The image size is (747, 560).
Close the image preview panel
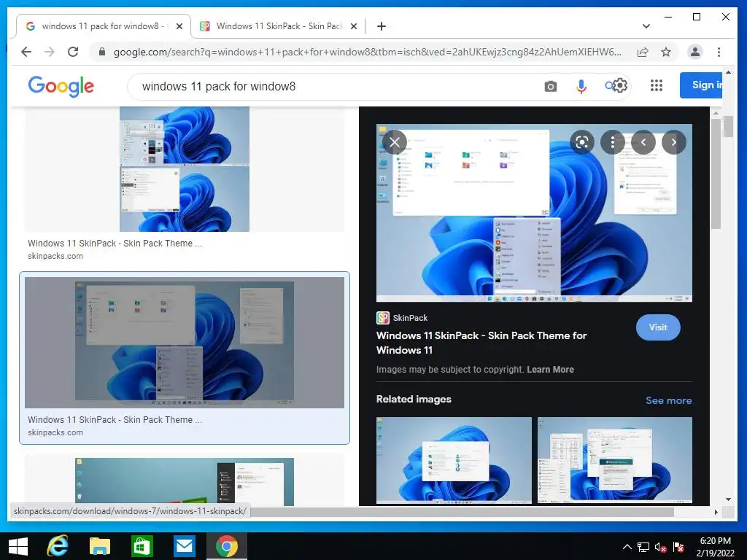coord(395,142)
